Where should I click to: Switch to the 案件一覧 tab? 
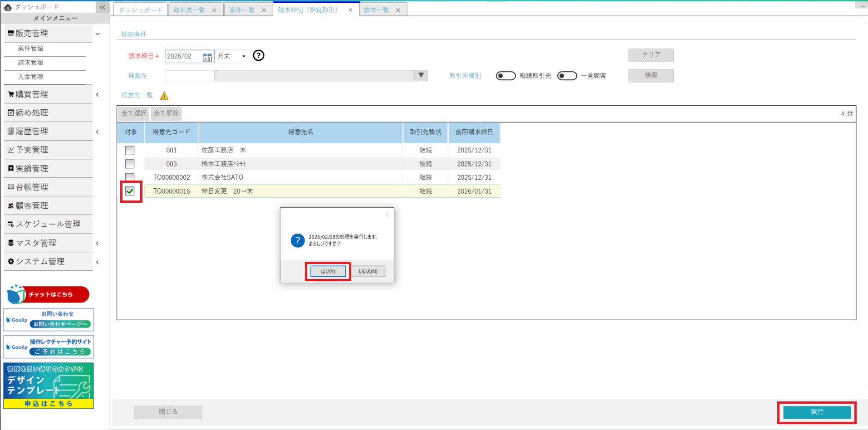point(242,10)
